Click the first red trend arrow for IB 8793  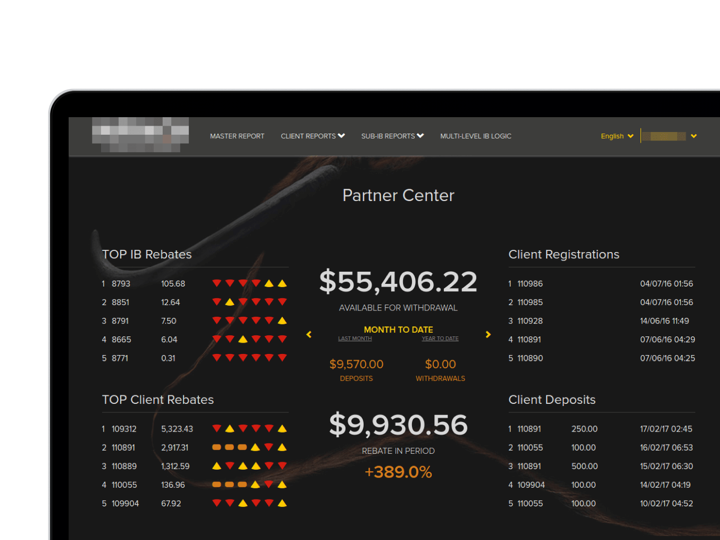217,283
